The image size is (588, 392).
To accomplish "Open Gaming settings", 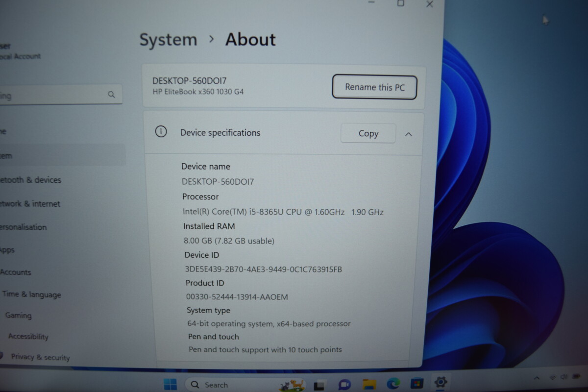I will tap(18, 316).
